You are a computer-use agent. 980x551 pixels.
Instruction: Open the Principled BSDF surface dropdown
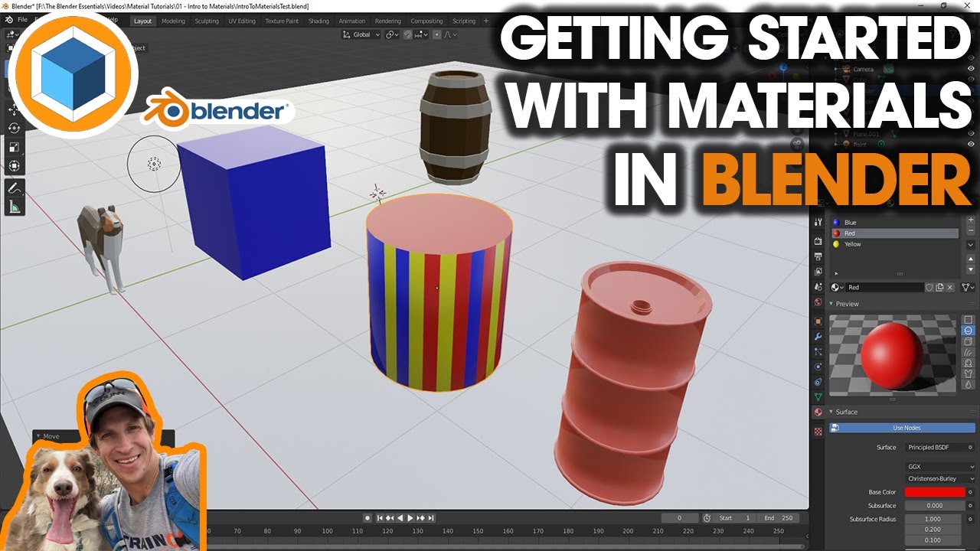pos(940,447)
